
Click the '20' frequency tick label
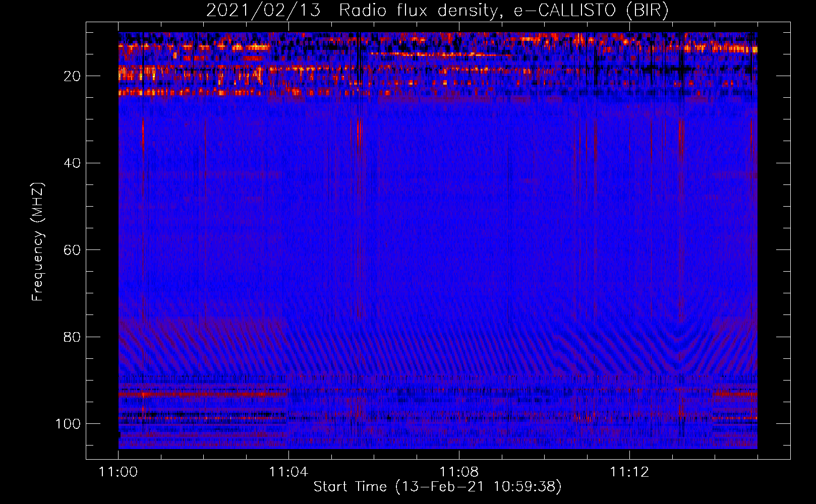[72, 76]
